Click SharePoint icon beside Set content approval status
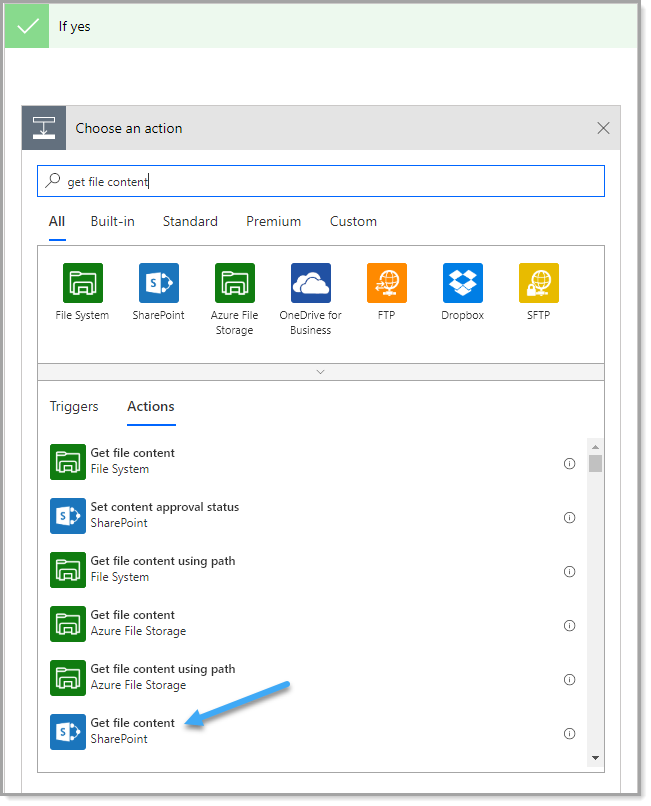The image size is (651, 806). pos(68,516)
